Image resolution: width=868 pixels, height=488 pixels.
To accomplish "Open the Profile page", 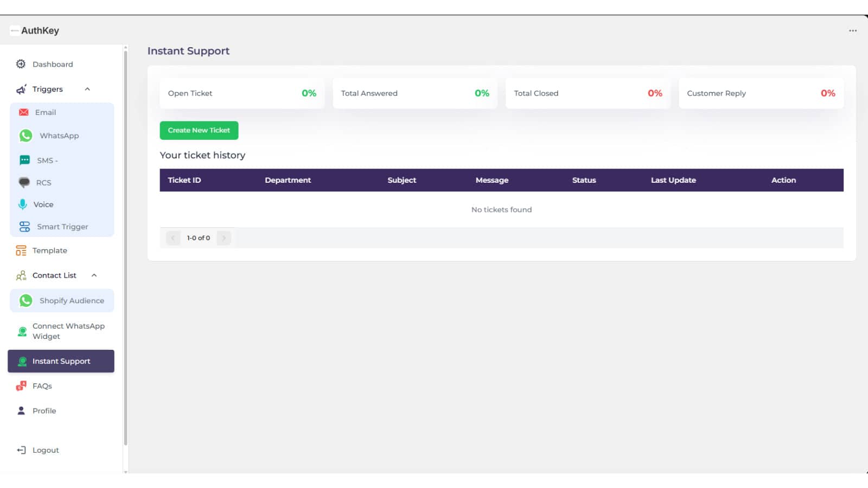I will (x=44, y=411).
